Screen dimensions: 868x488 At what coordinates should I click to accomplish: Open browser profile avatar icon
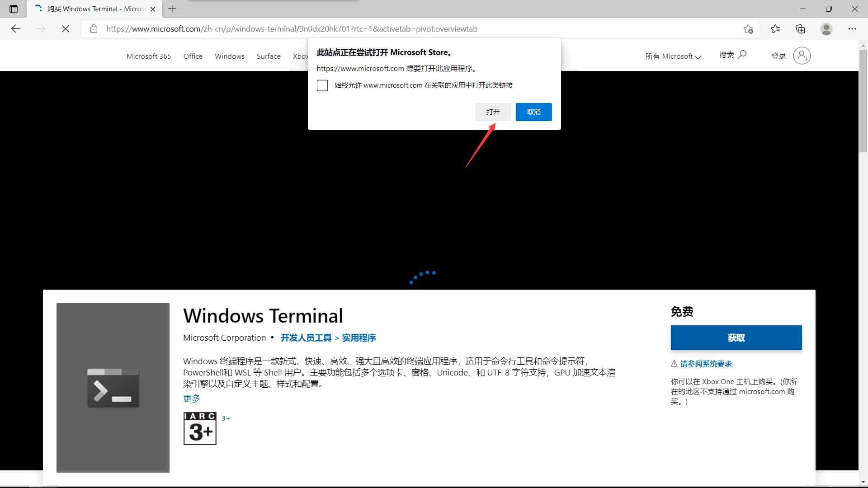pyautogui.click(x=826, y=29)
